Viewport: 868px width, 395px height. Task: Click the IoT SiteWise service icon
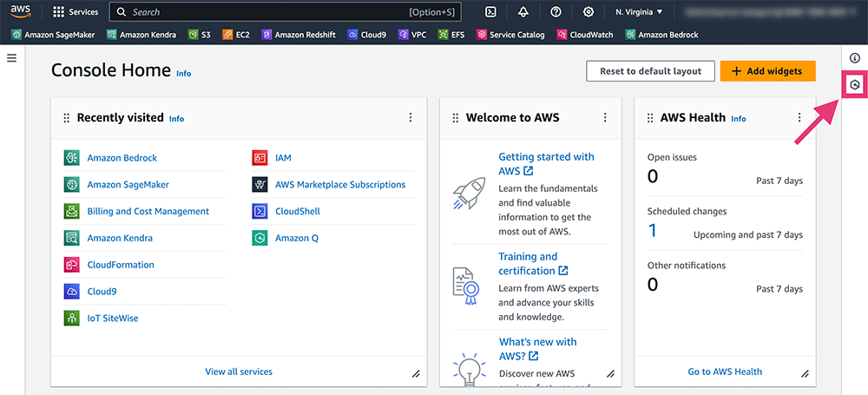coord(72,318)
